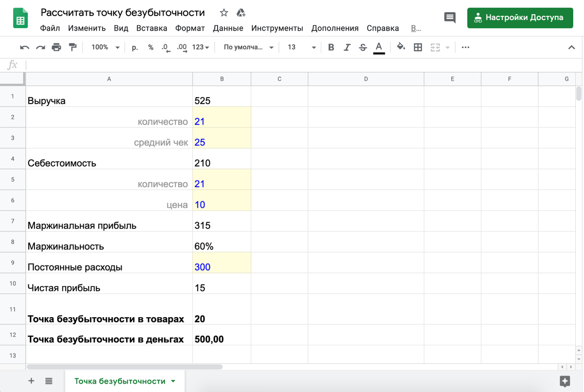This screenshot has width=584, height=392.
Task: Open comment history icon
Action: [450, 18]
